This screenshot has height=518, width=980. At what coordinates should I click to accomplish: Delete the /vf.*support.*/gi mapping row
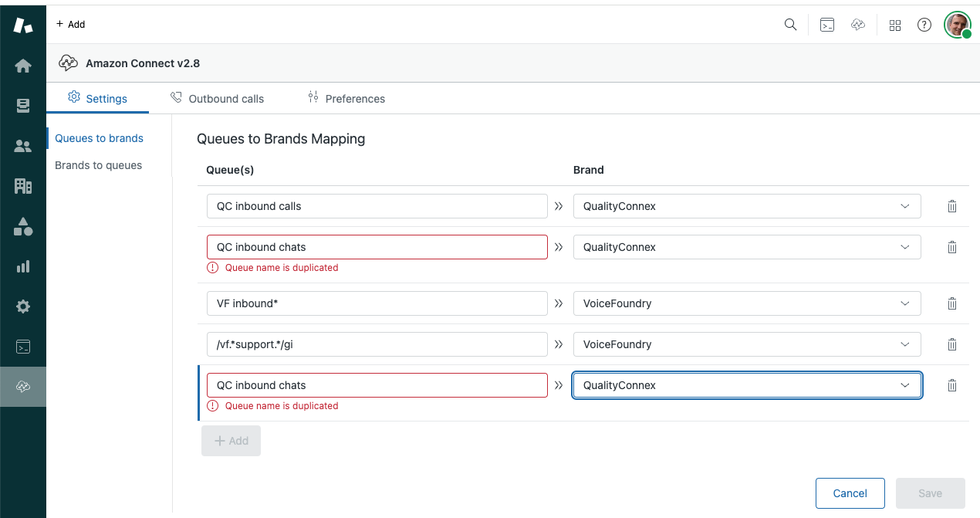951,344
